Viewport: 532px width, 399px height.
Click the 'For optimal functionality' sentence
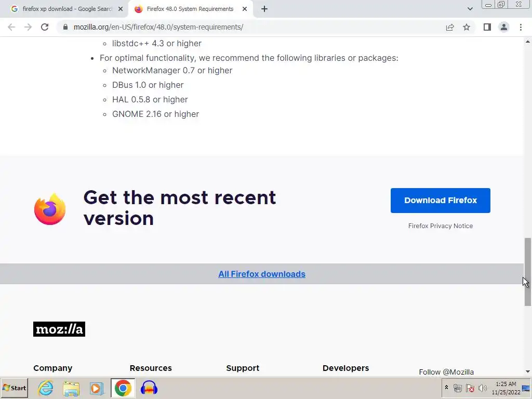249,58
